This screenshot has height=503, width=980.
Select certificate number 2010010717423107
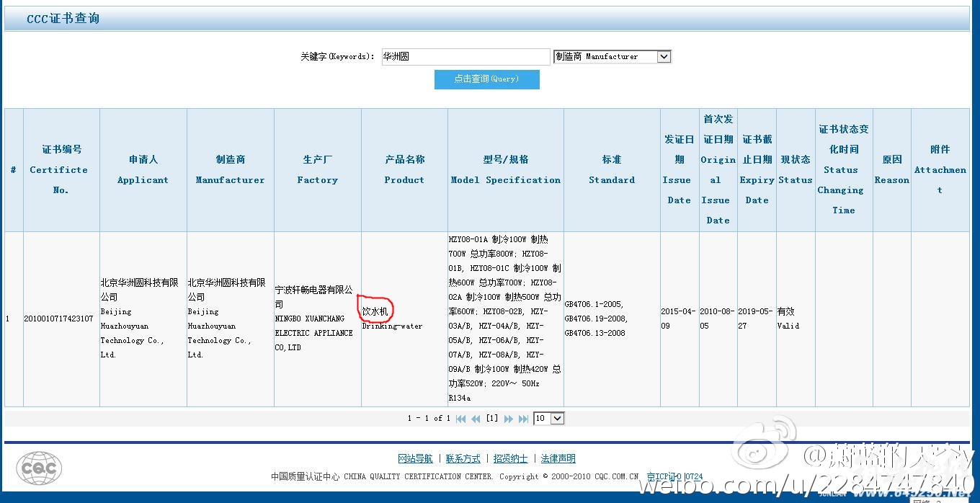pos(58,319)
